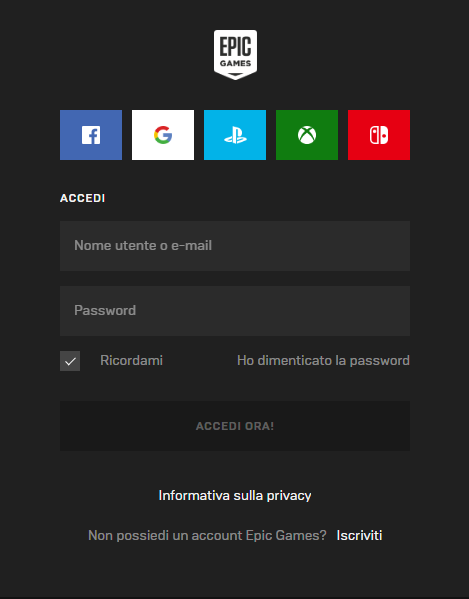
Task: Click the Epic Games shield logo
Action: click(x=235, y=55)
